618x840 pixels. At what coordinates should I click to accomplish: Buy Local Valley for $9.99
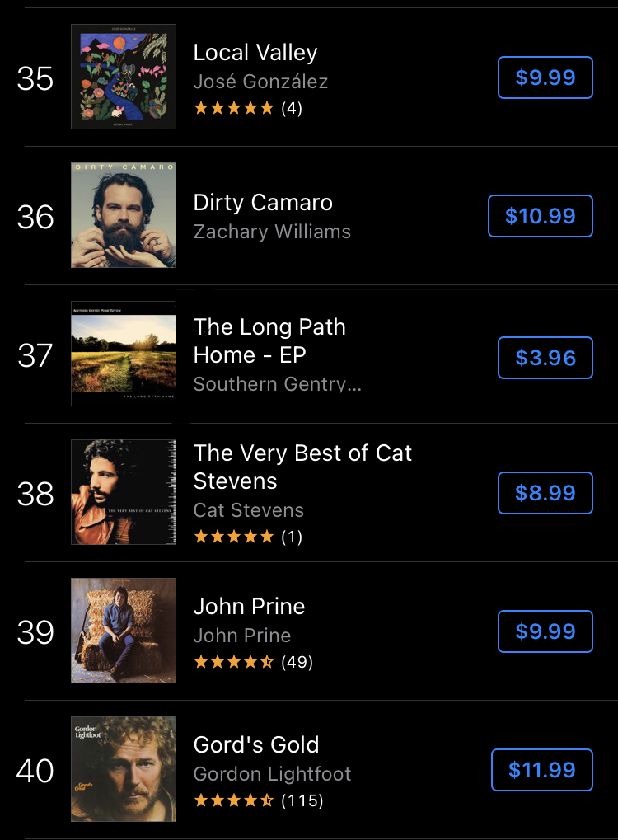pyautogui.click(x=545, y=77)
